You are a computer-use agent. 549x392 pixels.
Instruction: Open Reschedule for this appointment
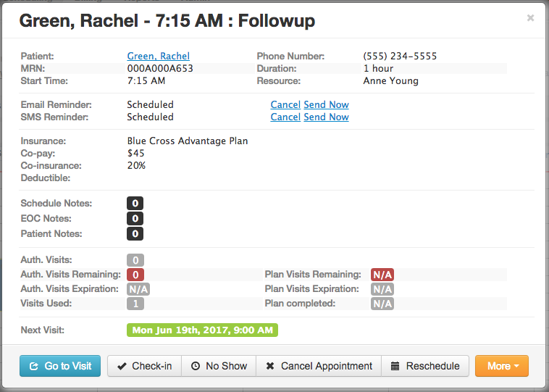pyautogui.click(x=425, y=366)
